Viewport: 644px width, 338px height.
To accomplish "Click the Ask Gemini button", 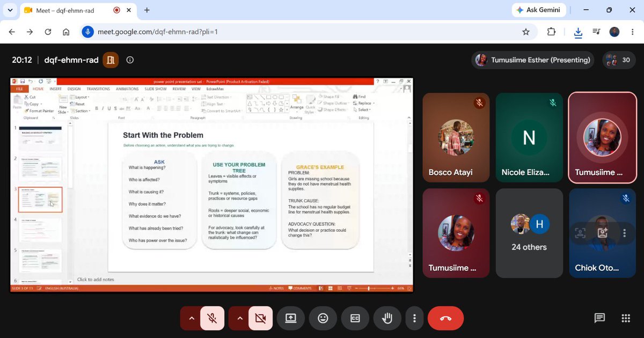I will [x=538, y=10].
